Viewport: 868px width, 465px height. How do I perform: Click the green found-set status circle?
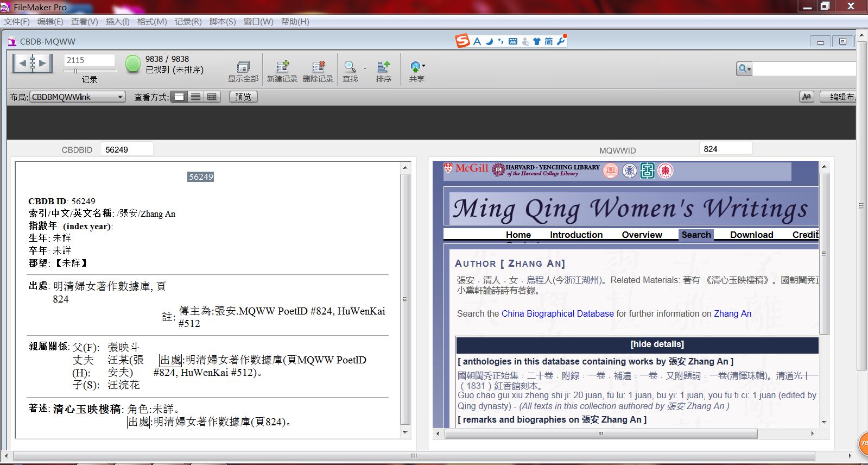132,64
